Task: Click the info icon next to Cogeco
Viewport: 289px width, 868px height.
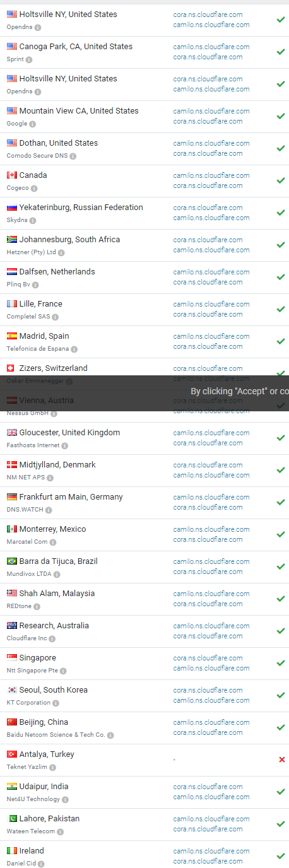Action: click(x=34, y=189)
